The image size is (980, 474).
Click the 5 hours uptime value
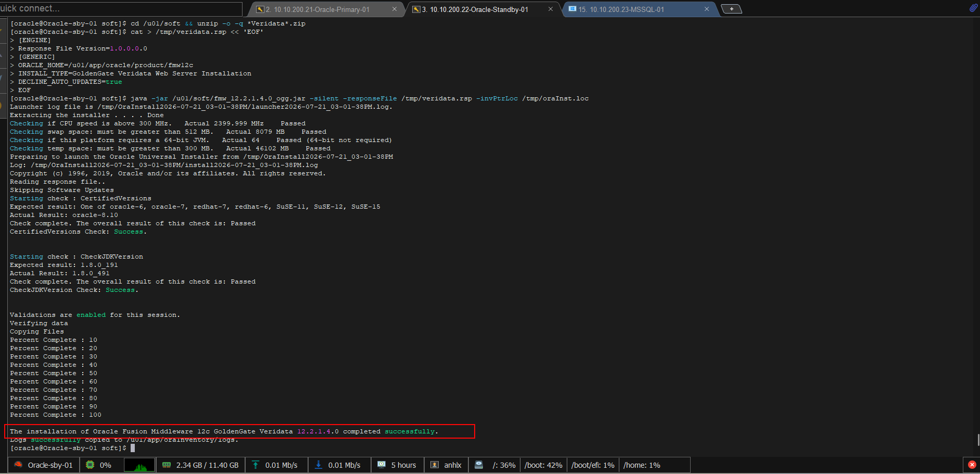404,465
